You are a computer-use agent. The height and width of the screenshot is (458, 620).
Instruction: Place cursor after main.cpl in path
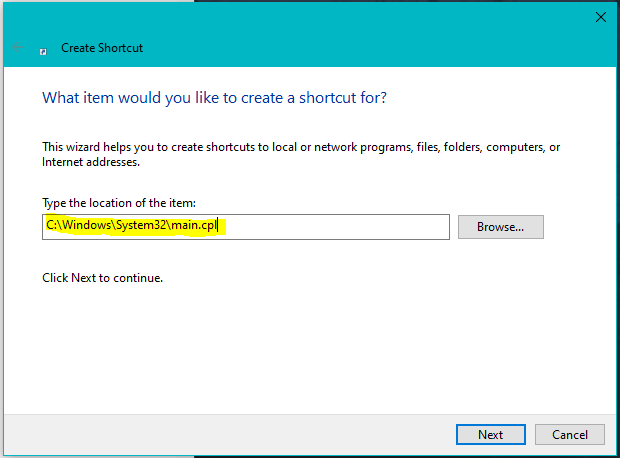coord(219,227)
